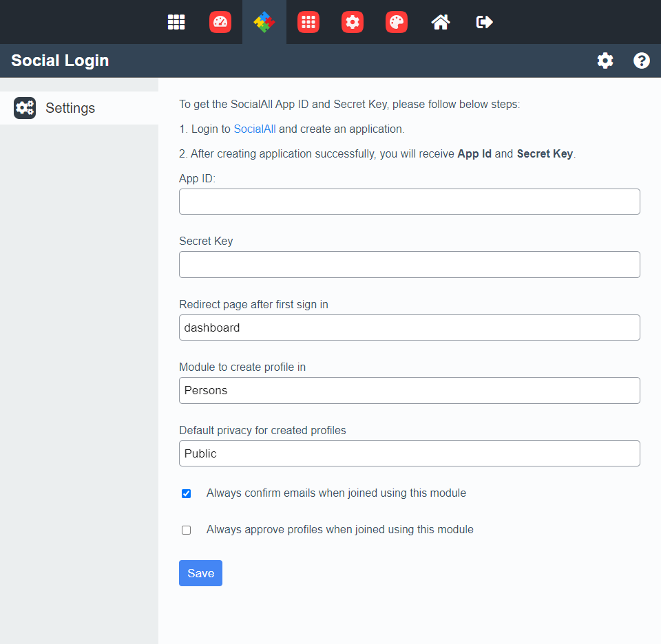
Task: Enable Always approve profiles checkbox
Action: tap(186, 530)
